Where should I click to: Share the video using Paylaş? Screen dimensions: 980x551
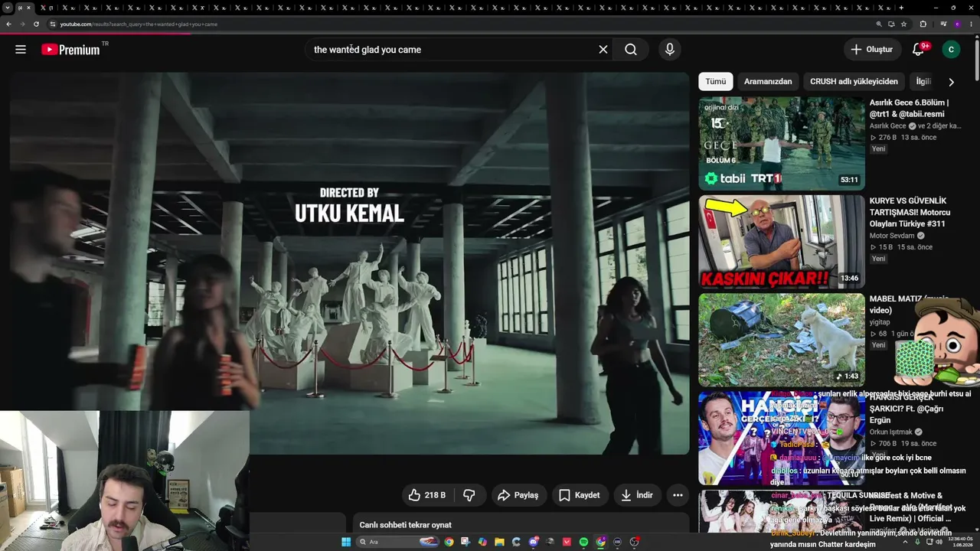518,495
